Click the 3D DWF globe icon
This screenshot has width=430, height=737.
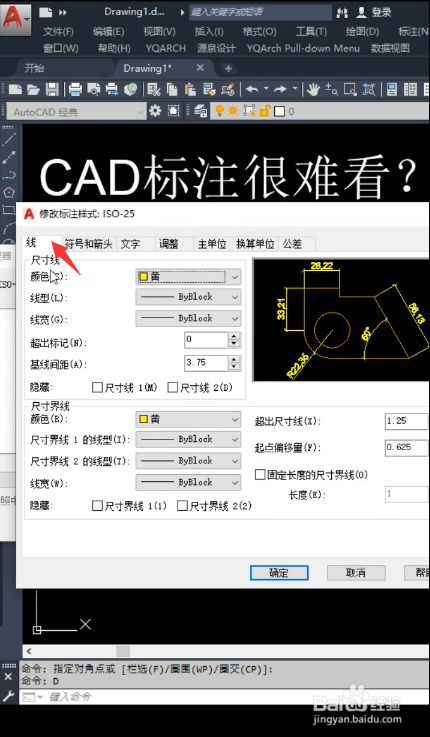pos(130,88)
